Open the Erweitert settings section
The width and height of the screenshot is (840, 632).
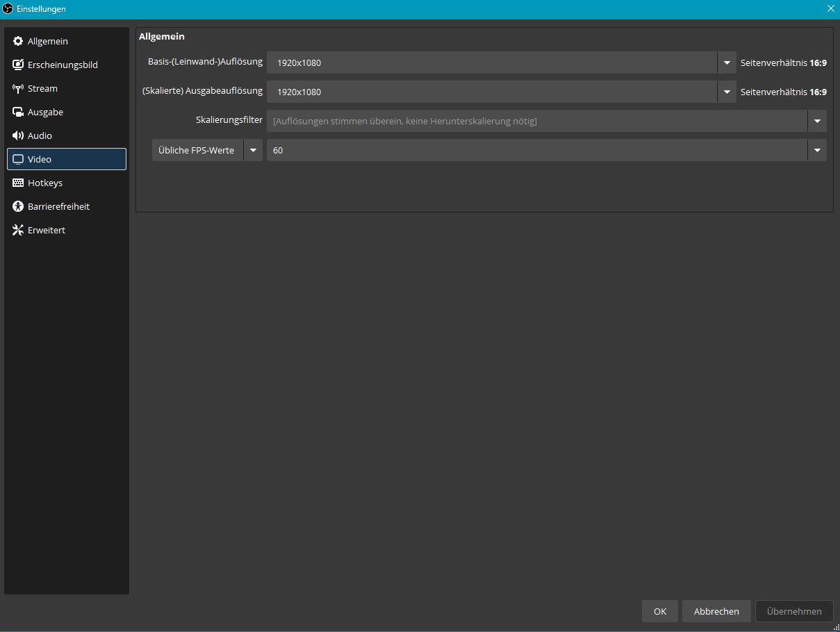45,230
